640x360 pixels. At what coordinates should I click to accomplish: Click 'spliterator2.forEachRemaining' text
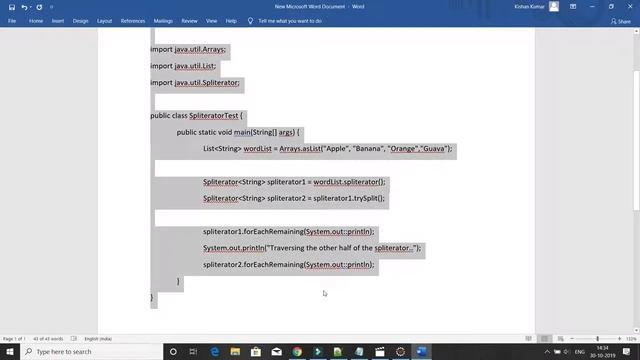(x=253, y=264)
